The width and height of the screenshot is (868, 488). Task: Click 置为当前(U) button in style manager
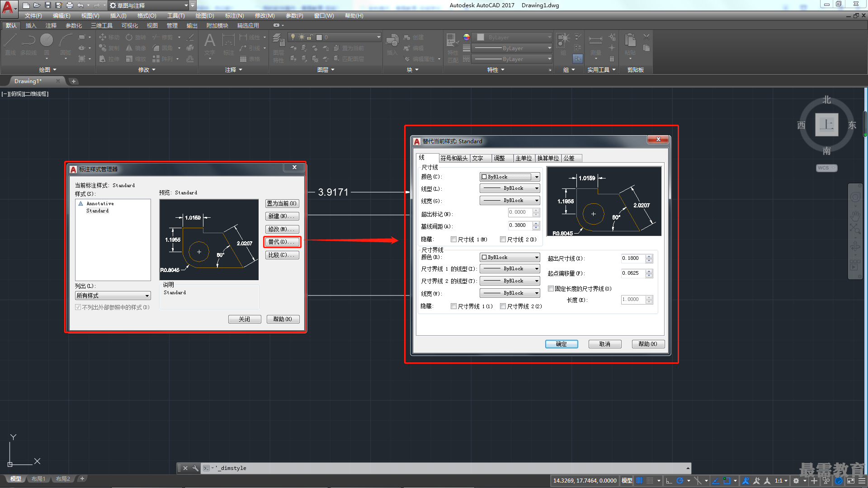click(282, 204)
